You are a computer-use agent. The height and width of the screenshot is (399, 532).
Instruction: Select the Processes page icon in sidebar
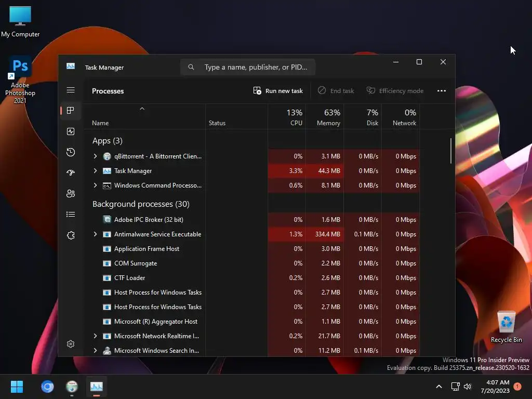71,111
